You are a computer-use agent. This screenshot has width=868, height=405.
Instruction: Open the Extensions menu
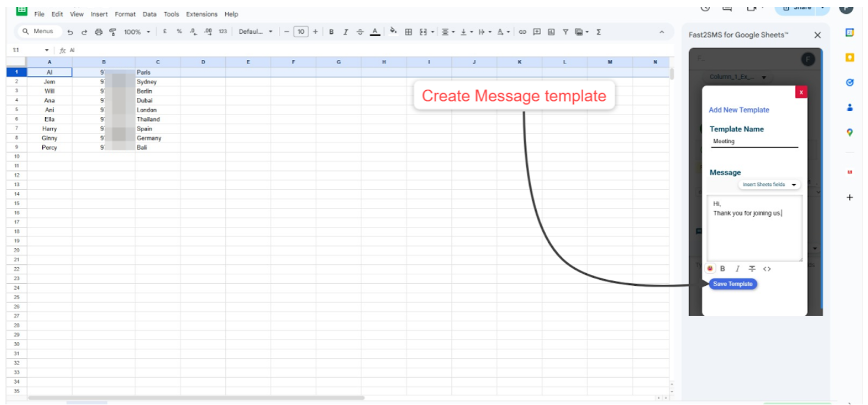coord(202,14)
